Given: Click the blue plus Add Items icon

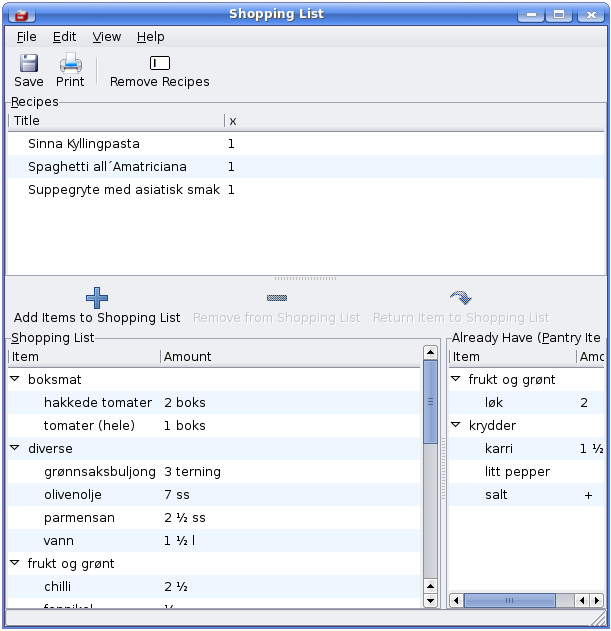Looking at the screenshot, I should click(97, 298).
